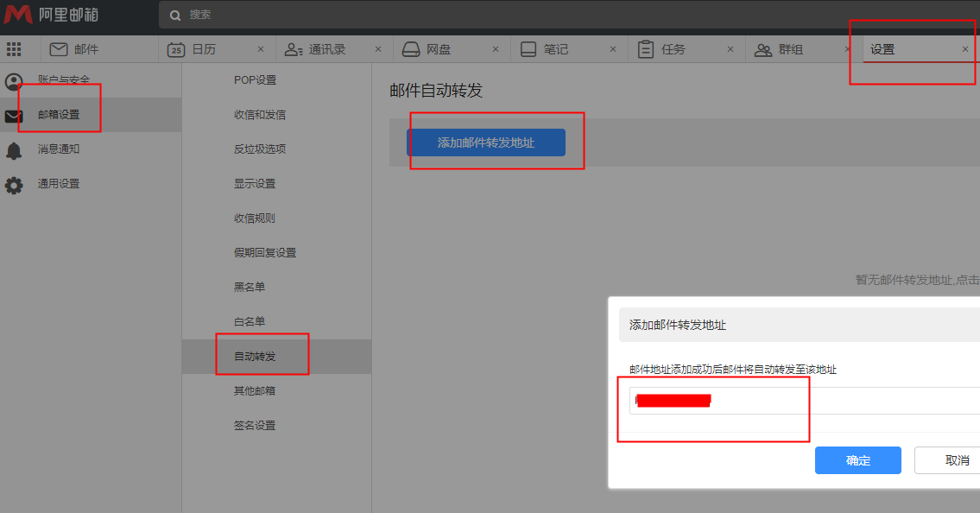Viewport: 980px width, 513px height.
Task: Click the search magnifier icon
Action: click(x=175, y=15)
